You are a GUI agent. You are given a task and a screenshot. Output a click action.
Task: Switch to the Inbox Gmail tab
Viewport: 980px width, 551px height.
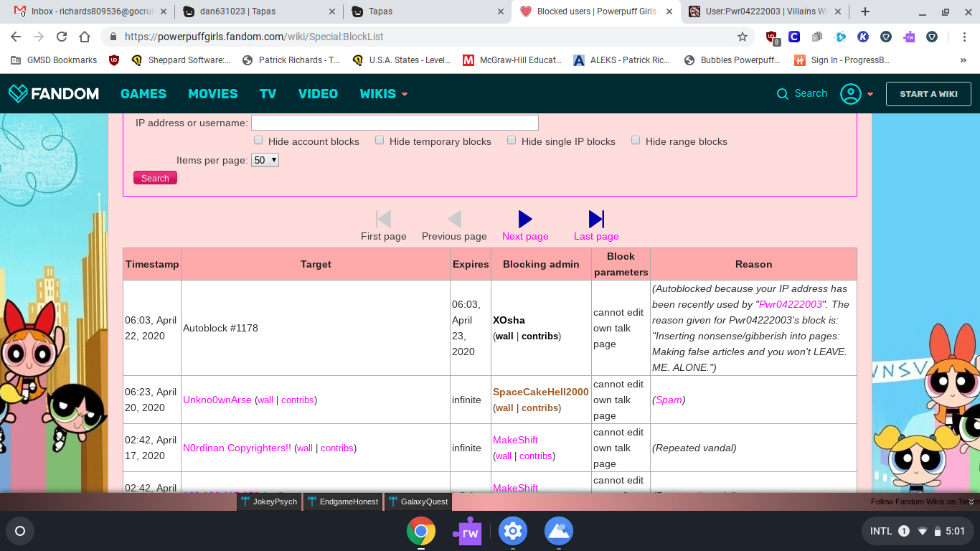[90, 11]
